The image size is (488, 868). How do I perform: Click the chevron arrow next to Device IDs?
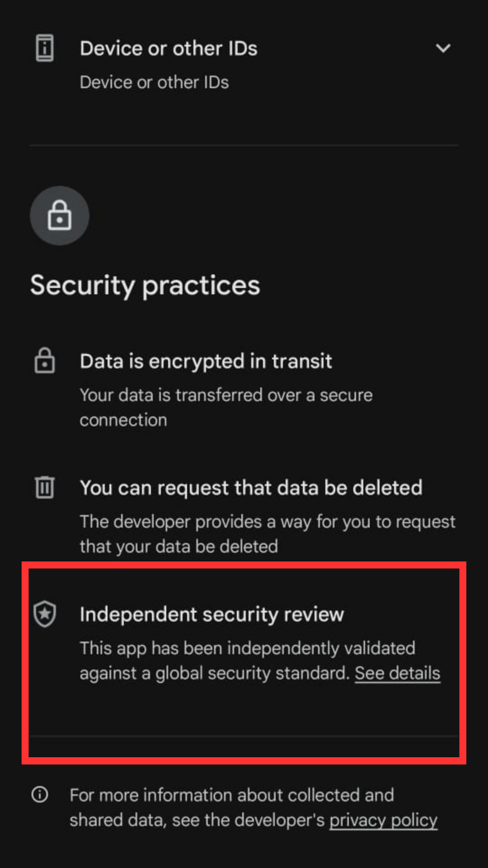pyautogui.click(x=443, y=48)
